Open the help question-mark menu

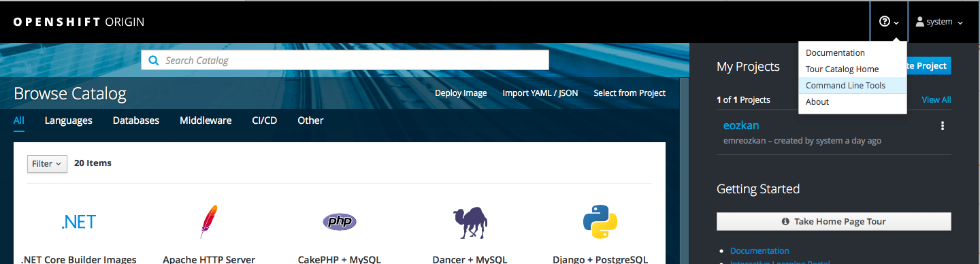click(889, 22)
